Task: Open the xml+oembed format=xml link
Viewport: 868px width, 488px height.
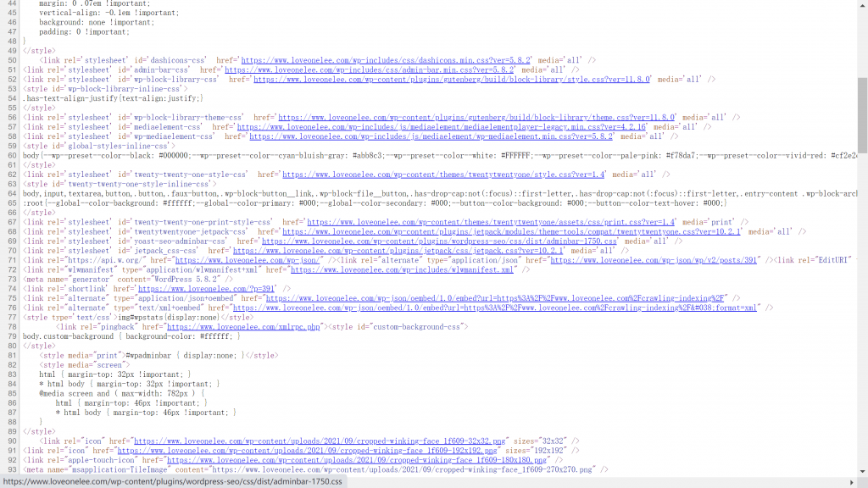Action: coord(495,308)
